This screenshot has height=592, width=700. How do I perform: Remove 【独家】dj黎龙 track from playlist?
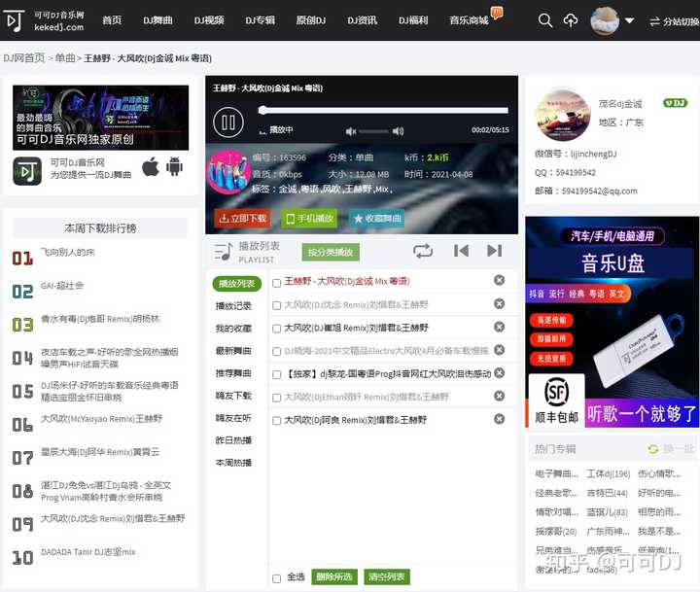tap(499, 372)
